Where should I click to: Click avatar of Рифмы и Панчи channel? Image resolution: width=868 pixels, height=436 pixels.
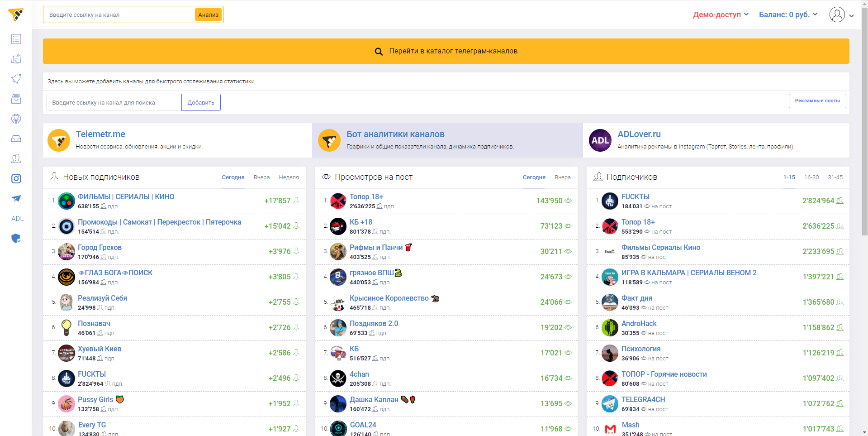(x=338, y=252)
